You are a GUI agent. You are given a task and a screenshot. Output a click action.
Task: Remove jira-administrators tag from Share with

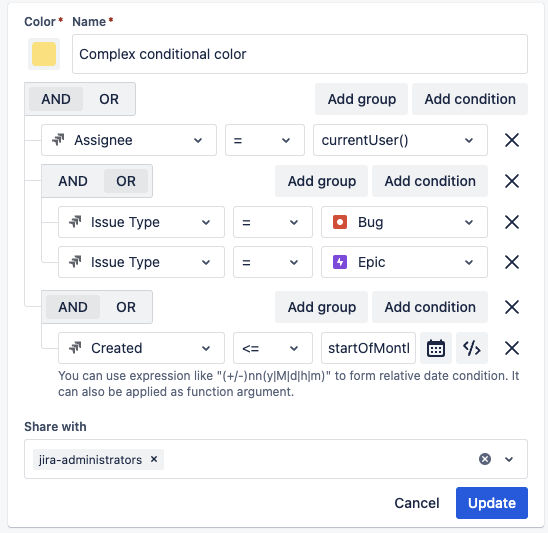[154, 459]
